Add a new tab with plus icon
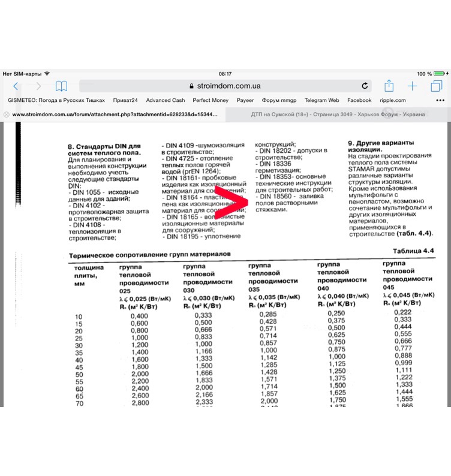The width and height of the screenshot is (451, 476). [x=412, y=86]
